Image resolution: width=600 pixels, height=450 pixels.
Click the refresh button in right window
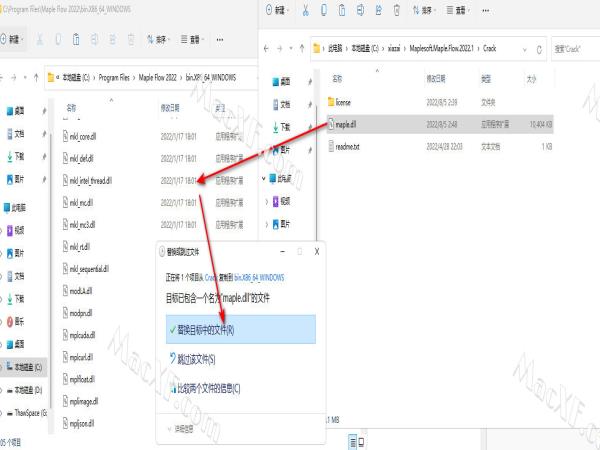[x=539, y=49]
